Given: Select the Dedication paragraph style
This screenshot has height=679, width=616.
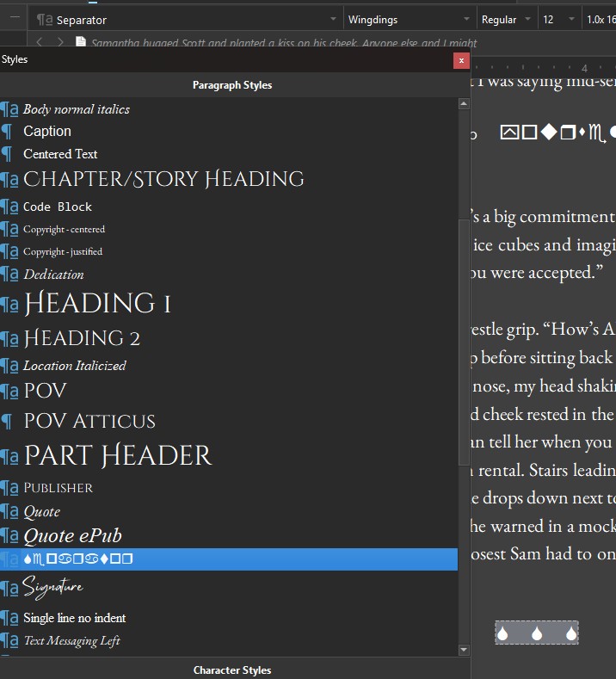Looking at the screenshot, I should [53, 275].
